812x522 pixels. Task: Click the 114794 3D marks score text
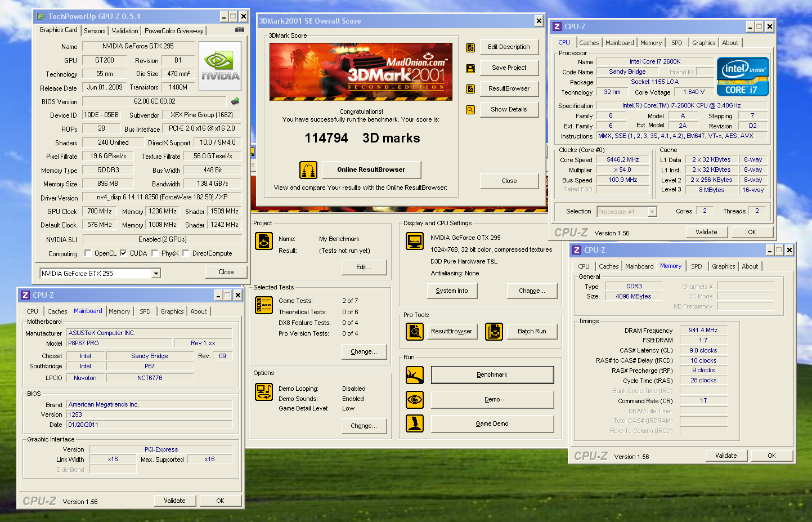click(x=362, y=138)
